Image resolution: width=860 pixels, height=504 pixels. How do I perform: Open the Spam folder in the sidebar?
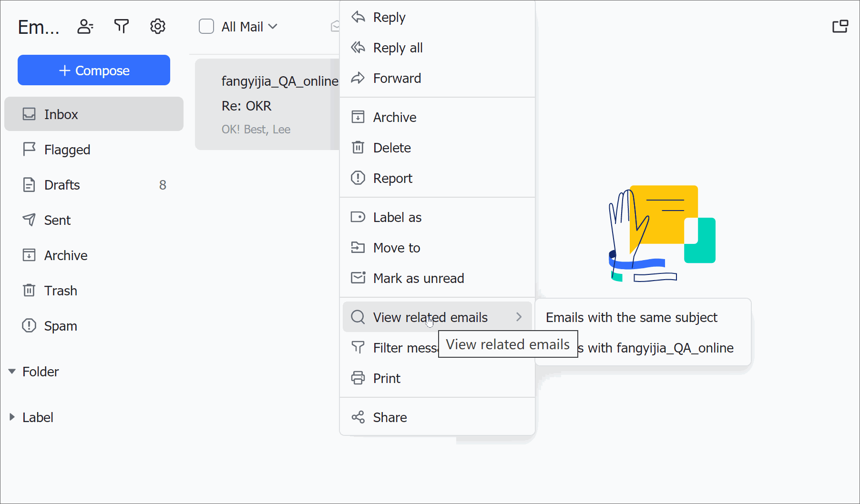(x=60, y=326)
